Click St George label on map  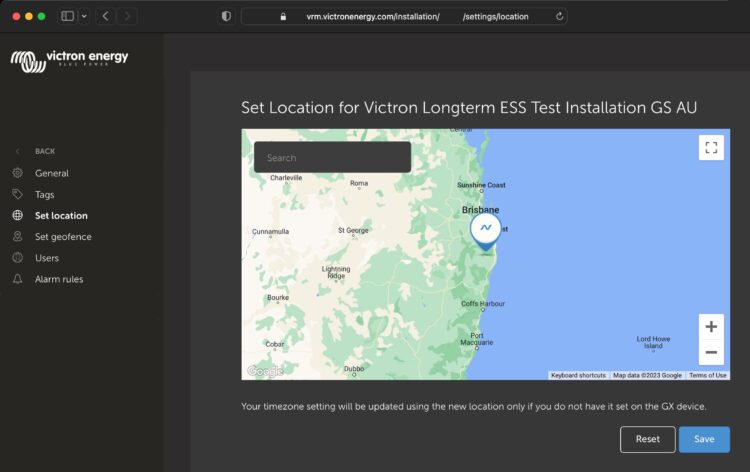(353, 230)
